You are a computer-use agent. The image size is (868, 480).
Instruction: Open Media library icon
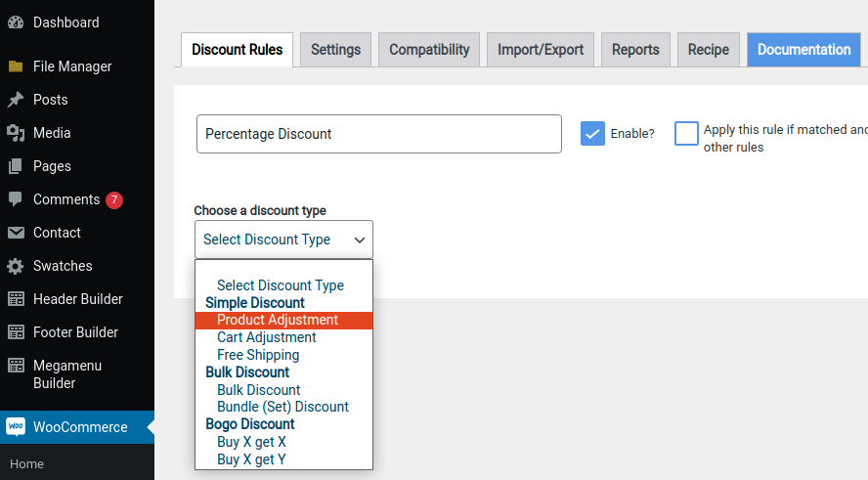click(x=16, y=133)
